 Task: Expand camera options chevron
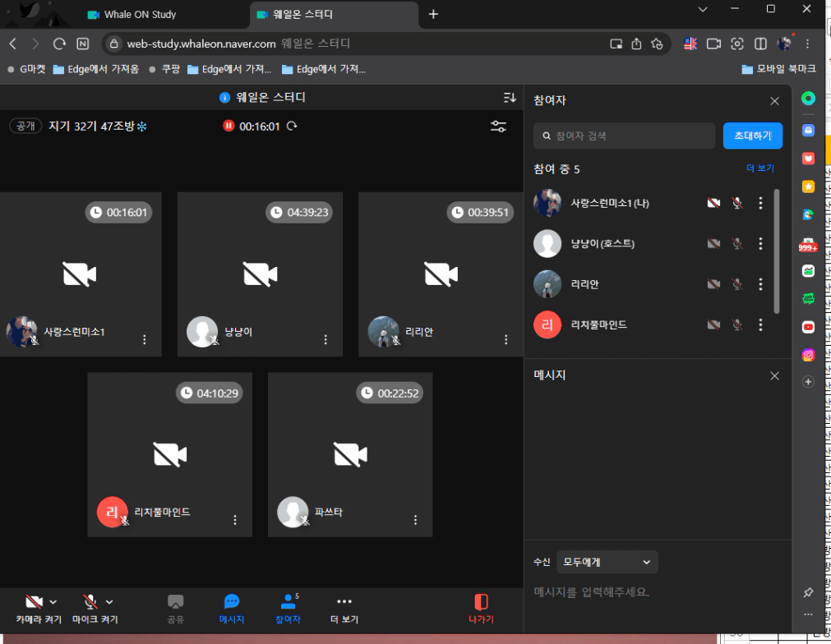pyautogui.click(x=53, y=602)
